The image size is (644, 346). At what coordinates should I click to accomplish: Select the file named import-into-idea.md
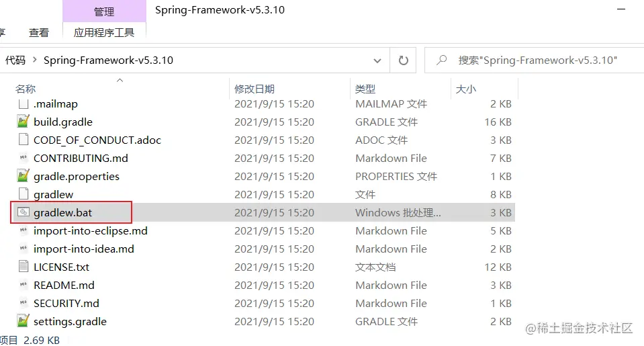pyautogui.click(x=84, y=248)
